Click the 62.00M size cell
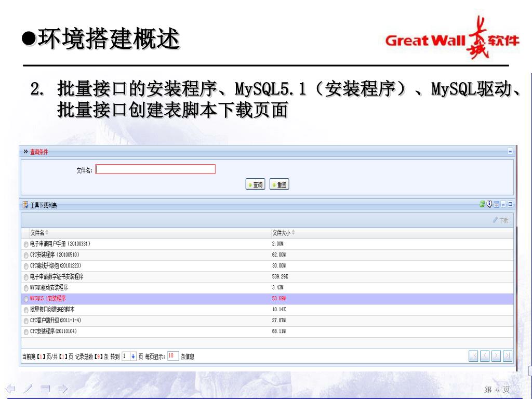The height and width of the screenshot is (399, 532). click(279, 255)
